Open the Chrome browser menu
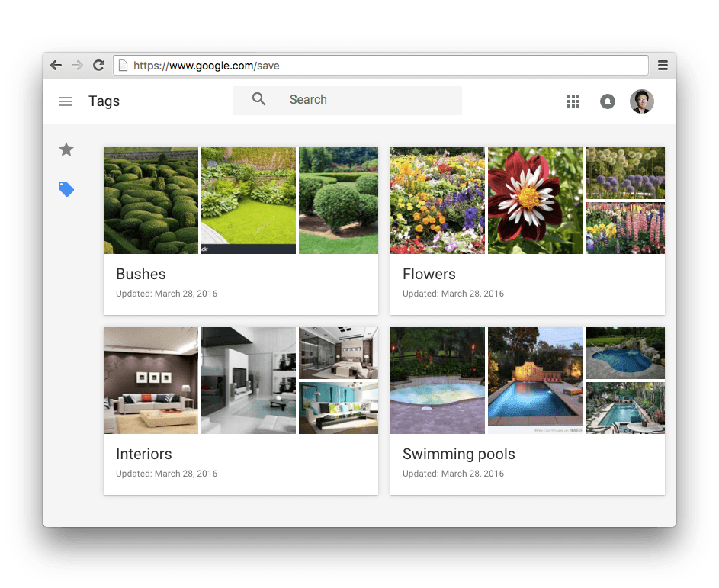 pos(663,66)
